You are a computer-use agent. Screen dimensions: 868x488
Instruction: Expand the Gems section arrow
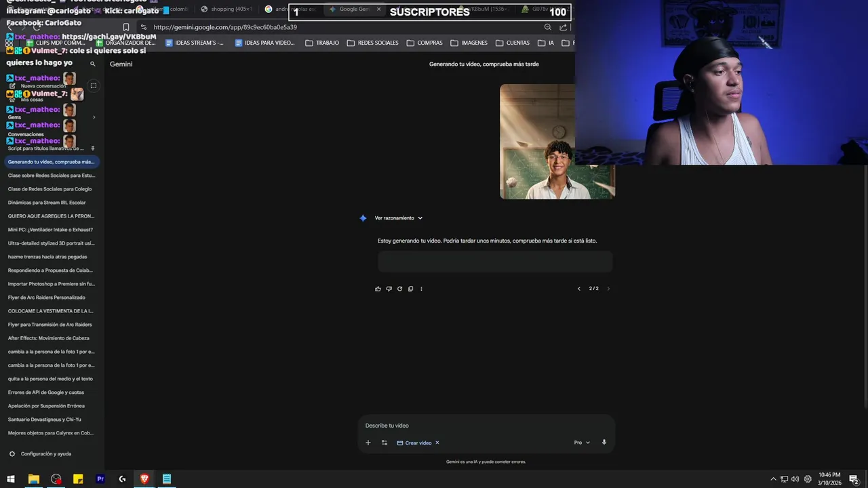94,117
